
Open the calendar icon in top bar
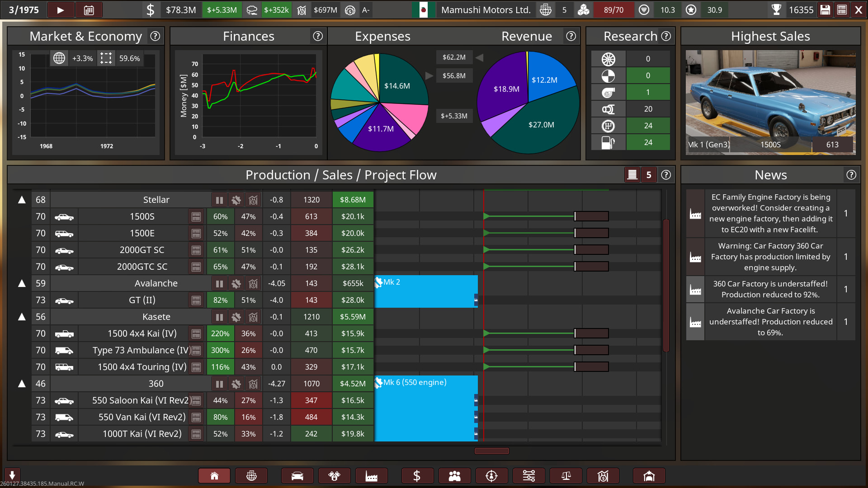point(89,10)
